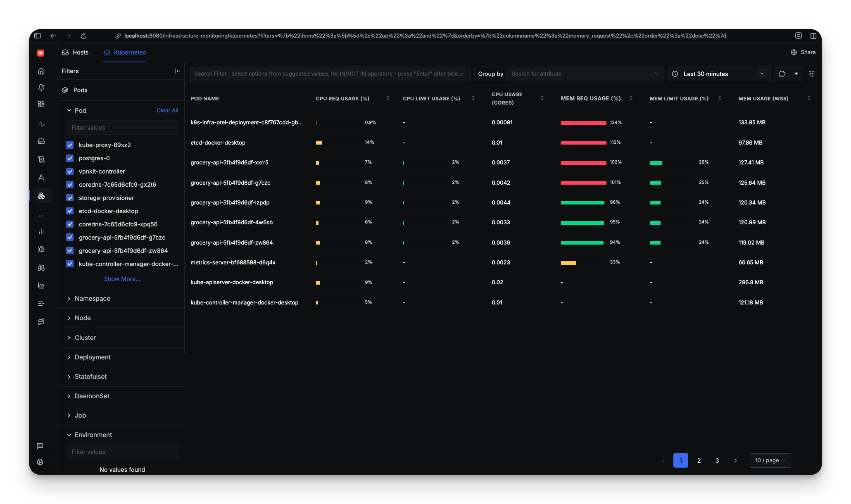Switch to the Hosts tab
Viewport: 851px width, 504px height.
(75, 52)
